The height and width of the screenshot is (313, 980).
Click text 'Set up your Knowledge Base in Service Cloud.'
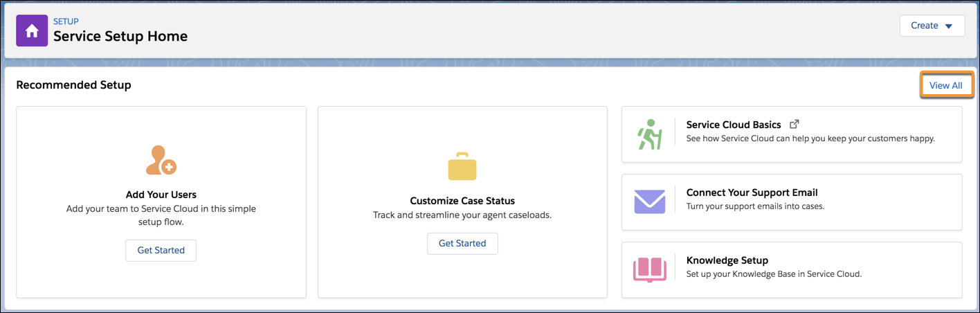click(774, 274)
